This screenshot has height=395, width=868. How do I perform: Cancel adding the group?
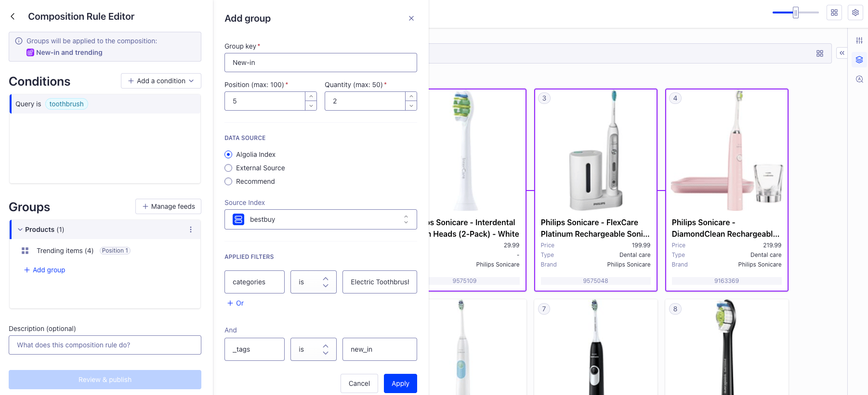[x=359, y=383]
